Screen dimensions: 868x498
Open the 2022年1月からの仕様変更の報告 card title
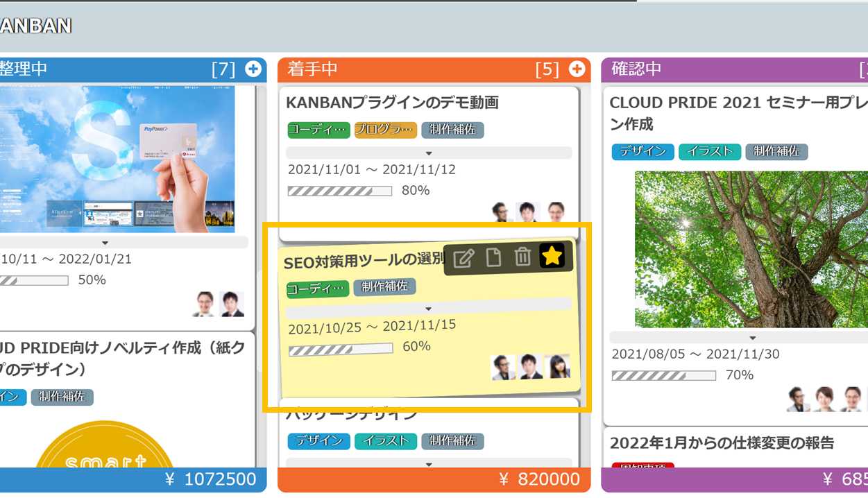coord(722,443)
